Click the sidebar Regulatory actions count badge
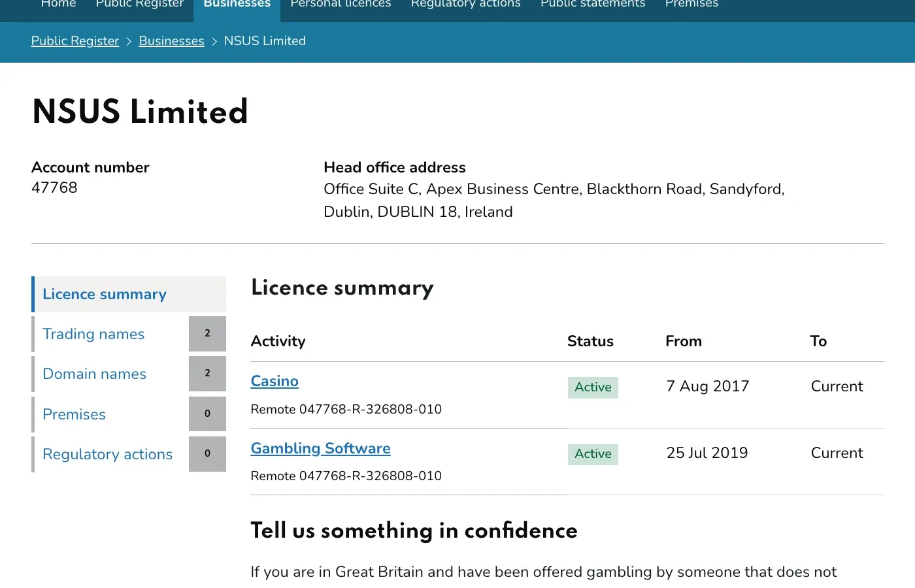Screen dimensions: 915x588 pos(207,454)
